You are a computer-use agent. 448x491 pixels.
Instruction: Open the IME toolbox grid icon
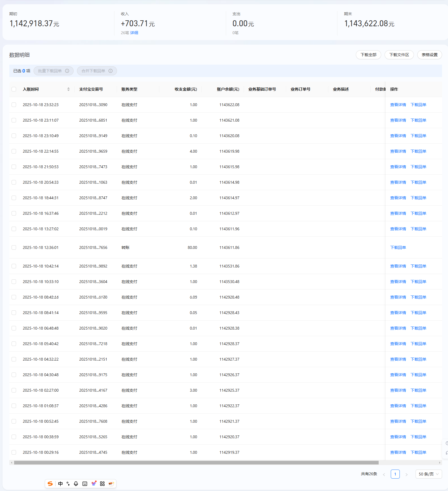tap(102, 484)
